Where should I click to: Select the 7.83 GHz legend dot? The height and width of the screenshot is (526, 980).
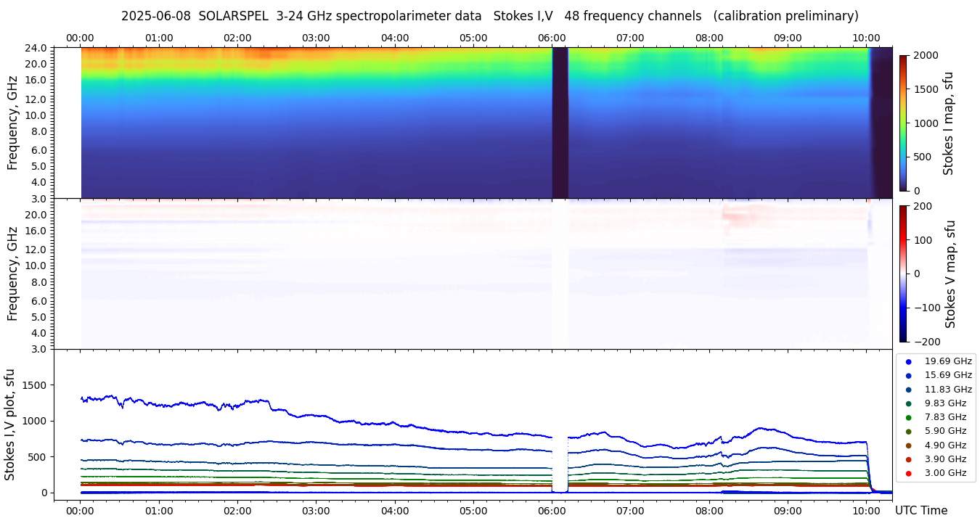point(908,417)
